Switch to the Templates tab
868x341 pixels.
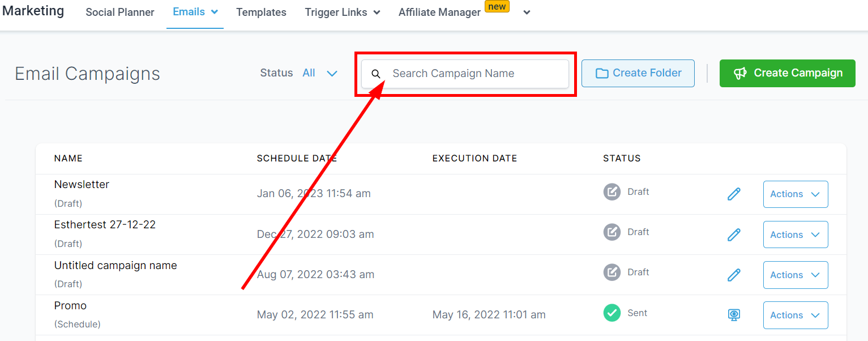pos(261,12)
